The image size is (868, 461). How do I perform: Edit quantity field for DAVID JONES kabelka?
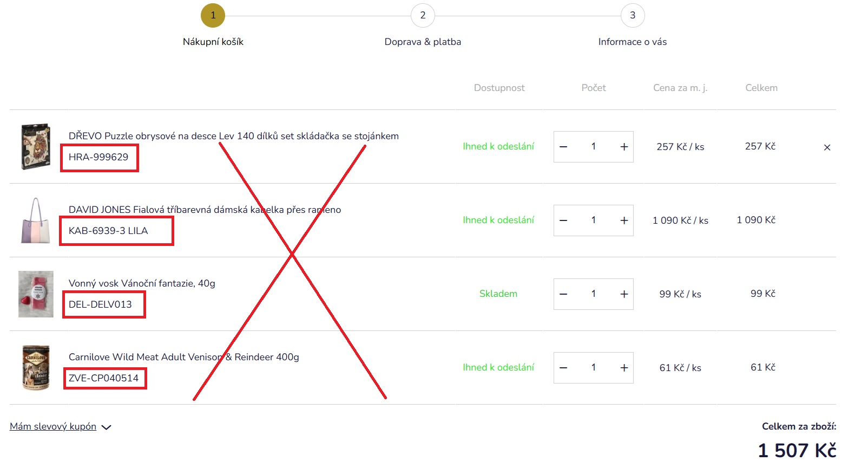tap(594, 220)
